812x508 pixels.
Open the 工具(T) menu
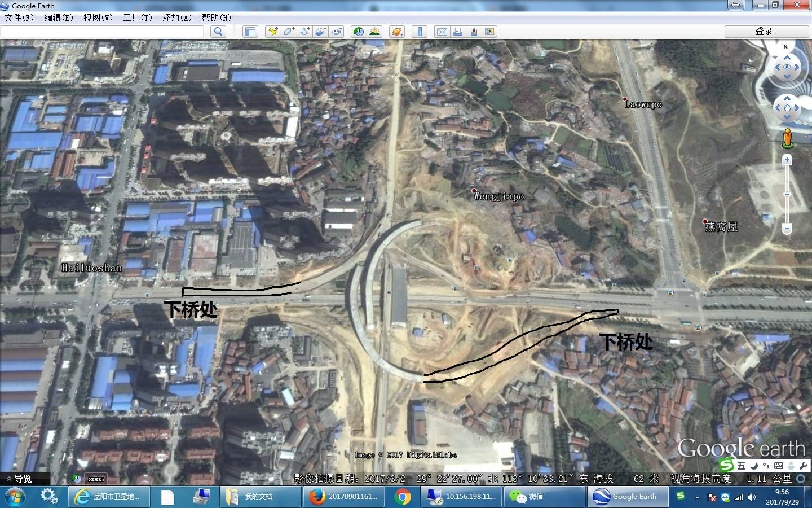[138, 17]
